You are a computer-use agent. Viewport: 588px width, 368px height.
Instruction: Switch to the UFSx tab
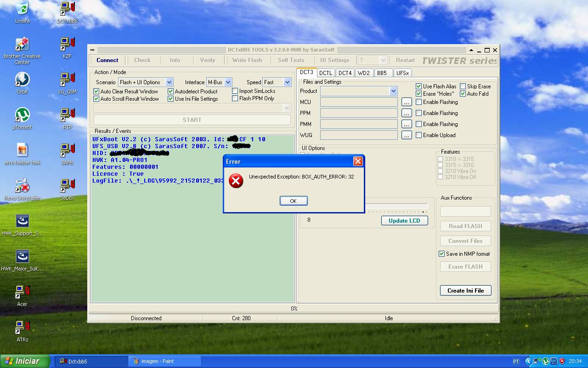click(x=402, y=73)
